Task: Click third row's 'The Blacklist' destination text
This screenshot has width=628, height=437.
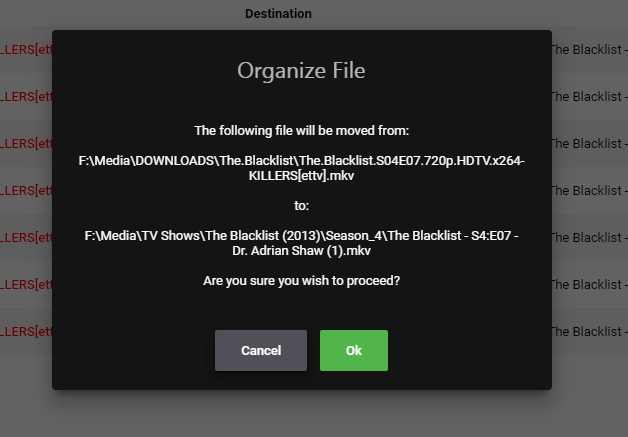Action: (x=588, y=144)
